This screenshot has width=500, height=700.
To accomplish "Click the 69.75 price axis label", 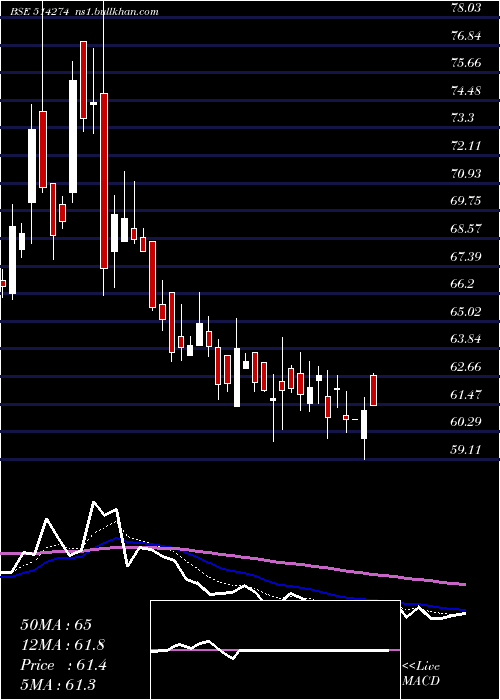I will tap(466, 201).
